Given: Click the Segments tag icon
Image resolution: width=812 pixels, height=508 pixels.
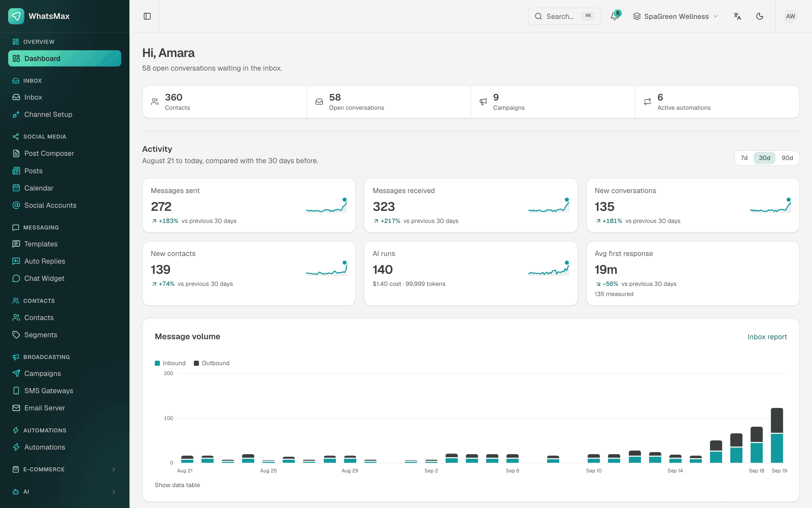Looking at the screenshot, I should [x=16, y=335].
